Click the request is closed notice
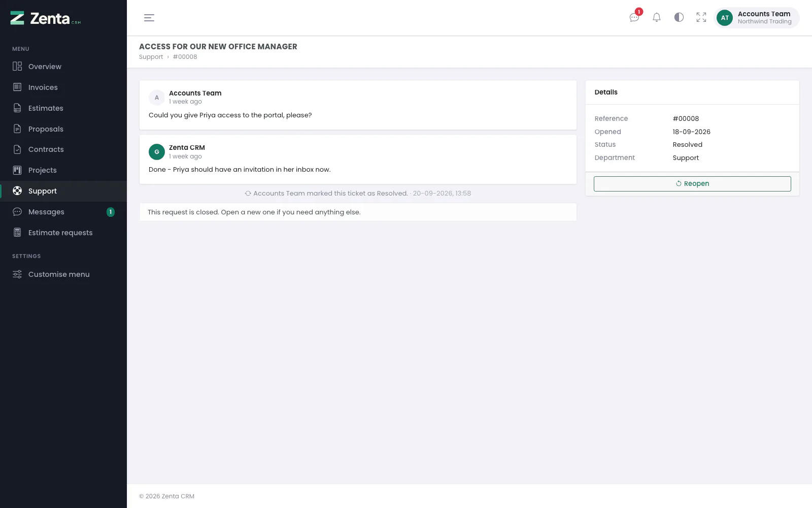The image size is (812, 508). [x=358, y=212]
